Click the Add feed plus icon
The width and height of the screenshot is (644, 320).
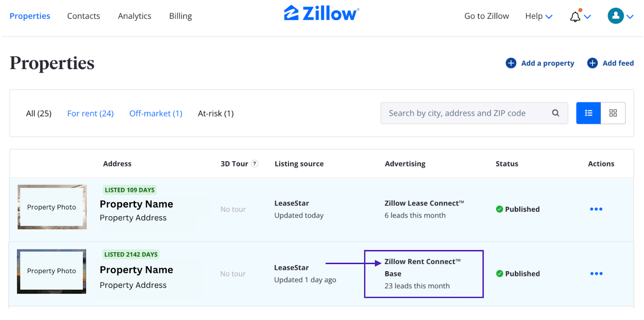coord(592,63)
